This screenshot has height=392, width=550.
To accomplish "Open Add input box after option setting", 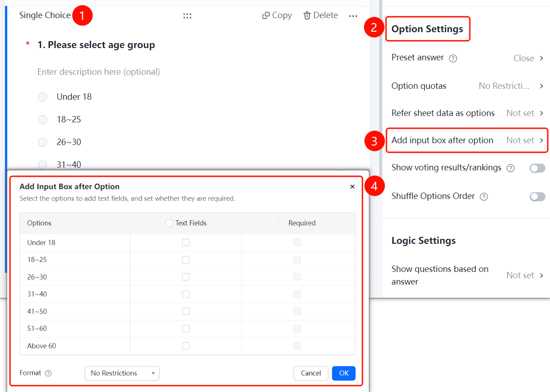I will [467, 140].
